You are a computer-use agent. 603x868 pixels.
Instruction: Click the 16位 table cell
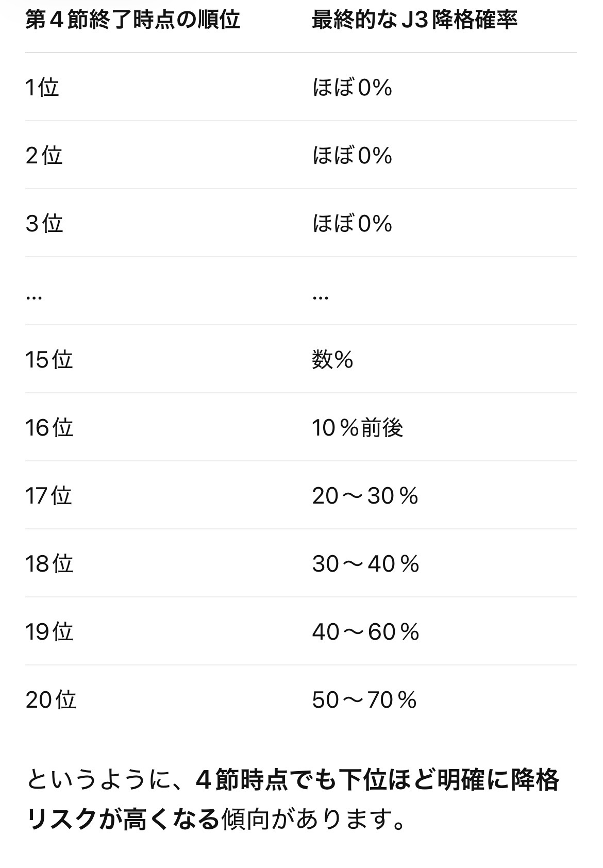point(49,427)
